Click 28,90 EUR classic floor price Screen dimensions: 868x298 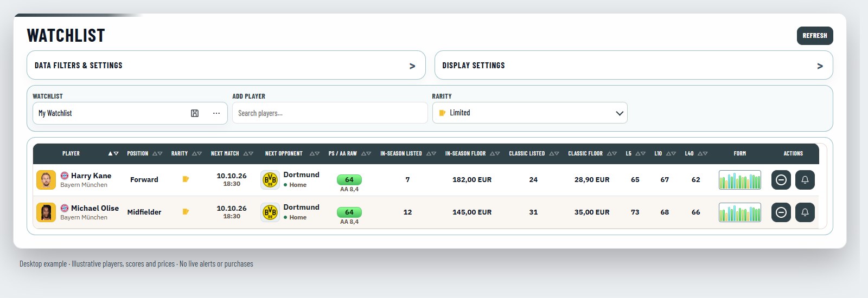click(x=592, y=180)
